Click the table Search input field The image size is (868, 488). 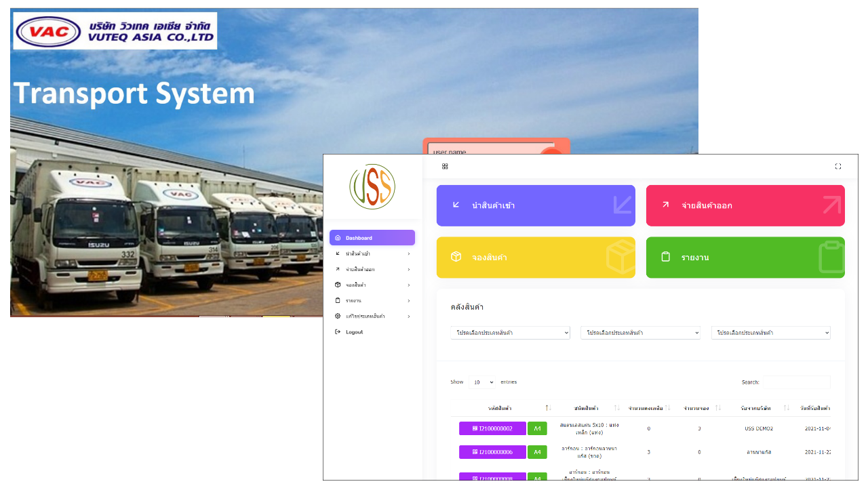coord(796,382)
